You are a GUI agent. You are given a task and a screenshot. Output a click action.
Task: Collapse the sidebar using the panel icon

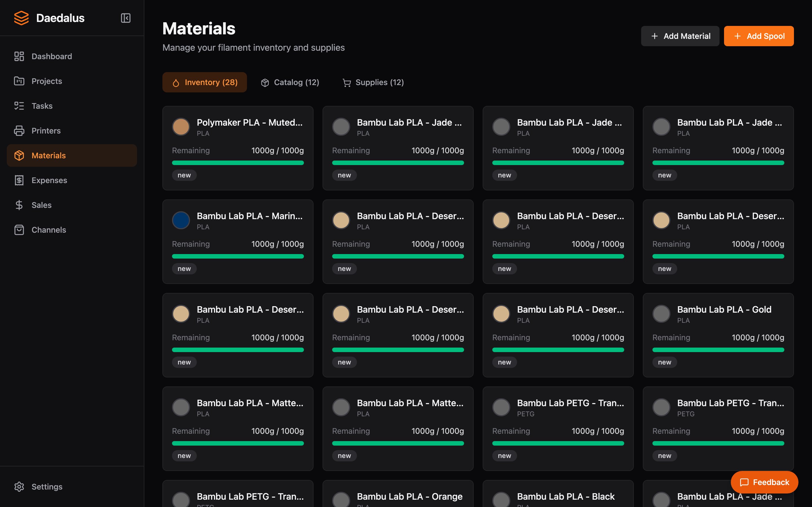point(125,18)
